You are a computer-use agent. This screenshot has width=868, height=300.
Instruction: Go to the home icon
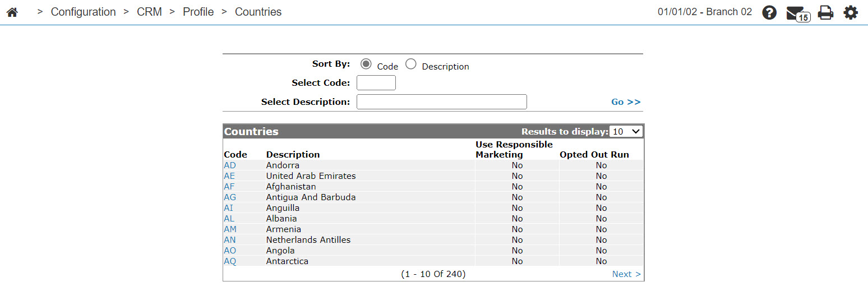(12, 12)
